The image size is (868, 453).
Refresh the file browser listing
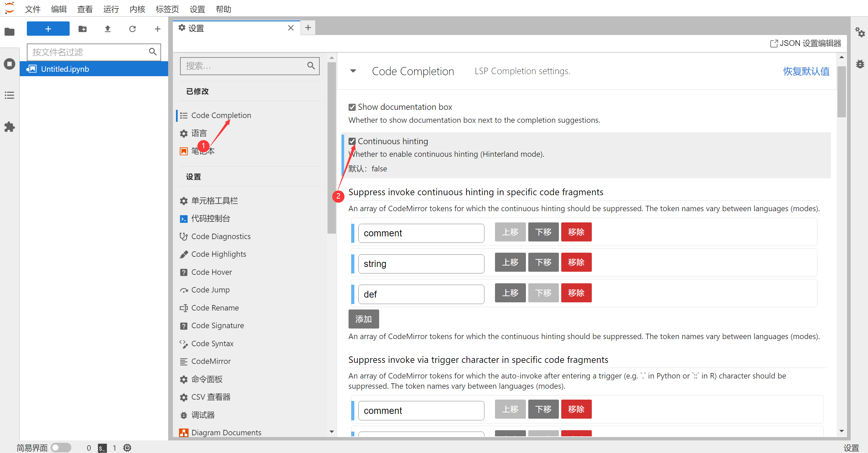pyautogui.click(x=132, y=29)
